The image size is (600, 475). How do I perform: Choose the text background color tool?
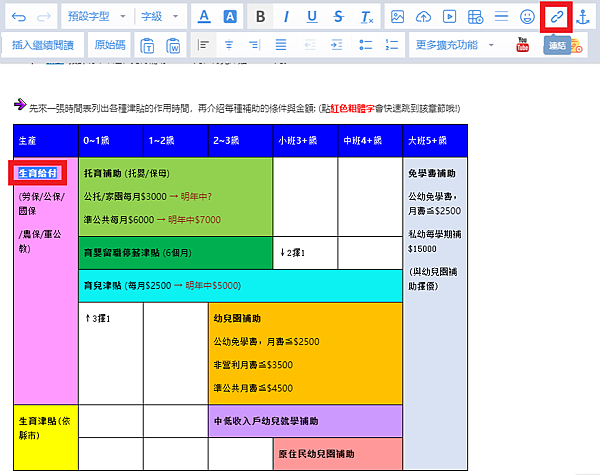coord(230,16)
